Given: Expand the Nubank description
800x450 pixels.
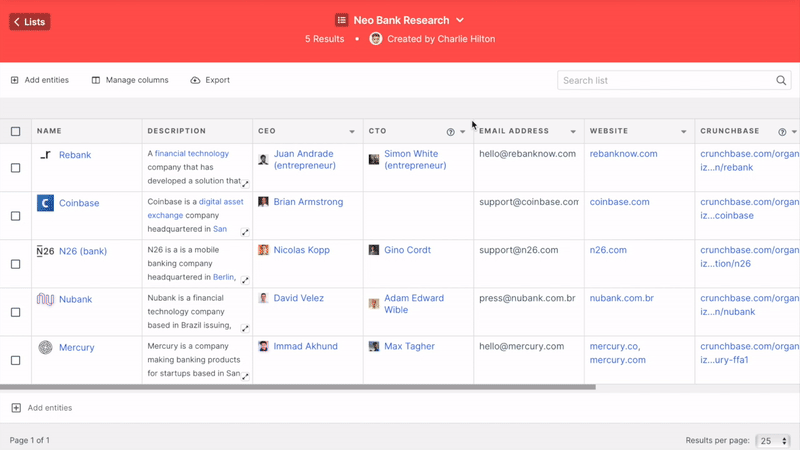Looking at the screenshot, I should [x=245, y=328].
